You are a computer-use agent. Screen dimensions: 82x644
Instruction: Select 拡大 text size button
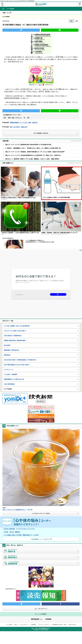(77, 21)
